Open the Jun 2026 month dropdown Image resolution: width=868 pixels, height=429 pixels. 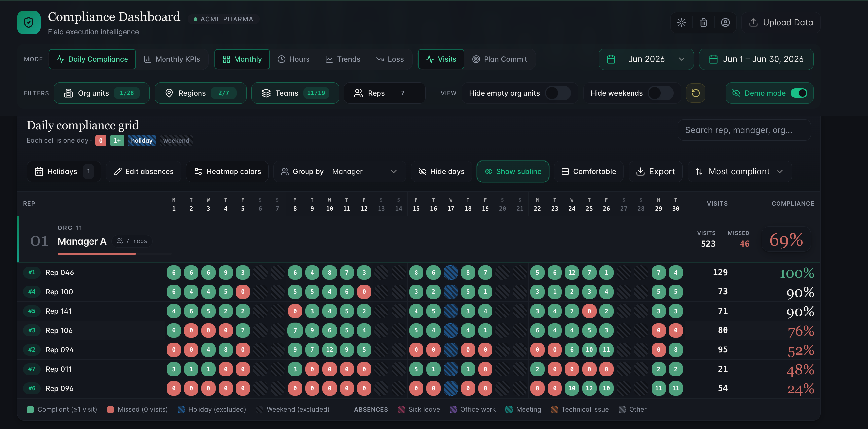(x=646, y=59)
